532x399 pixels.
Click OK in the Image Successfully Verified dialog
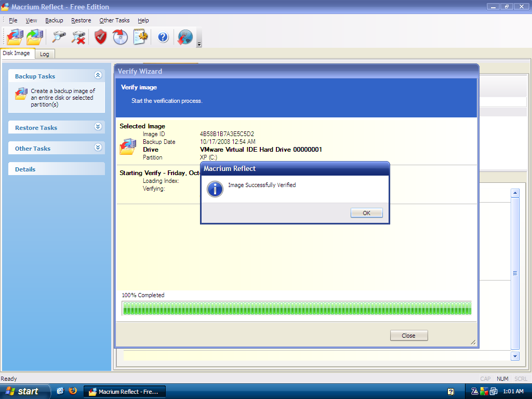[366, 212]
